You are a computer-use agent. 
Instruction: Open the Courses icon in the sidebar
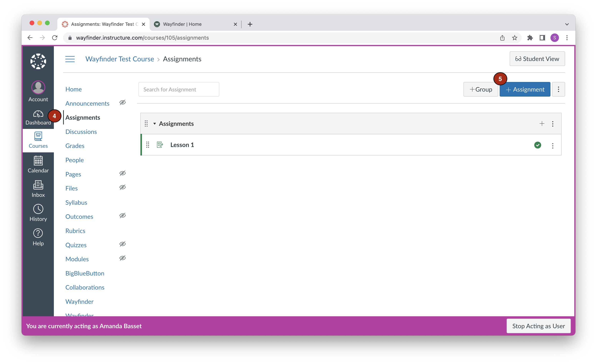pyautogui.click(x=38, y=140)
